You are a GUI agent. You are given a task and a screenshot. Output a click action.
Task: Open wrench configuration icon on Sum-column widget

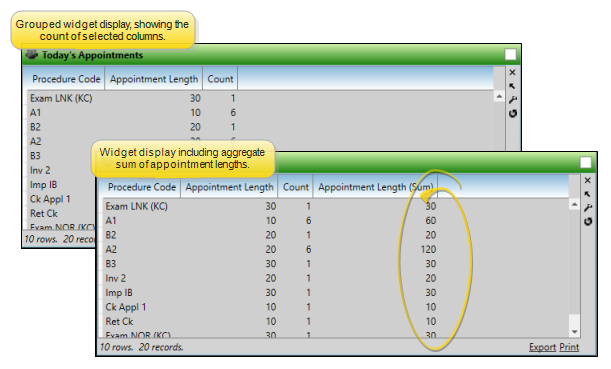588,208
